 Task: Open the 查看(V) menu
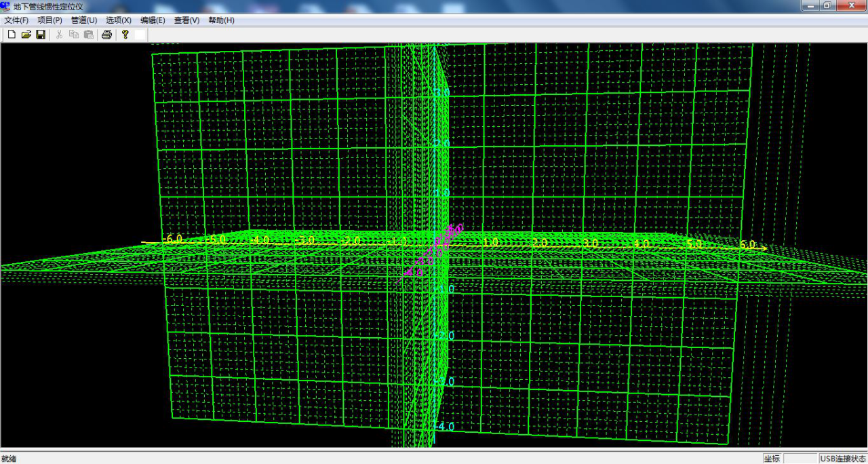point(186,20)
